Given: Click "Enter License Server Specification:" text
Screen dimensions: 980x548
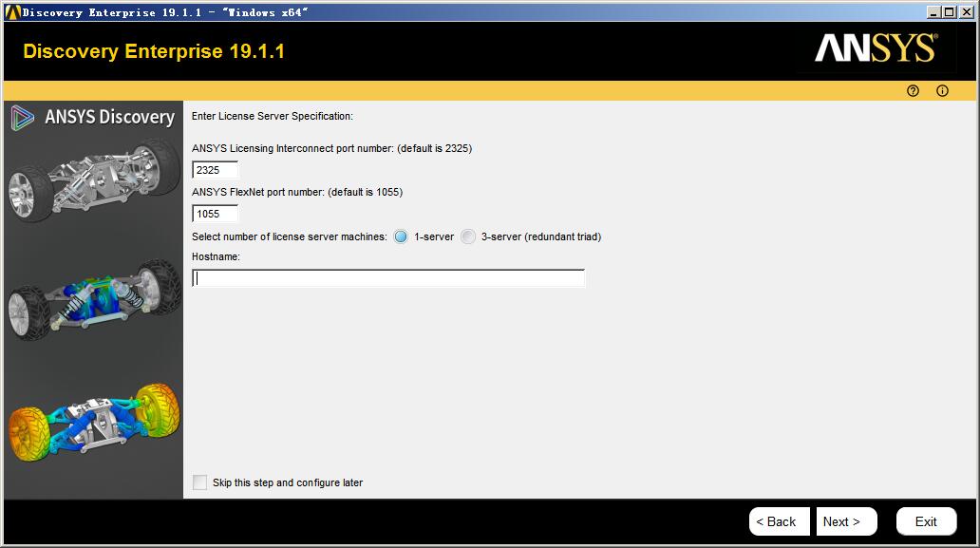Looking at the screenshot, I should point(272,116).
